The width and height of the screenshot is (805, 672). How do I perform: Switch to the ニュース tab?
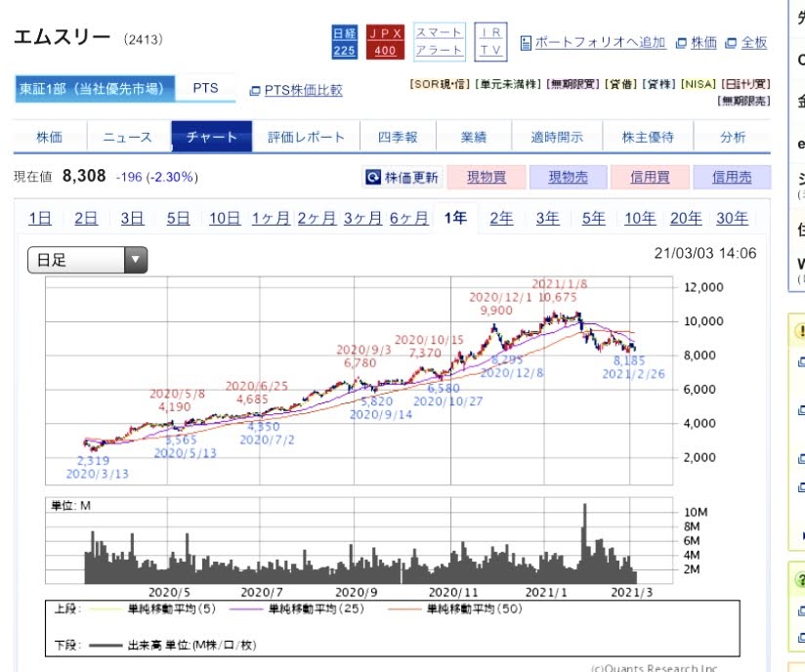128,138
